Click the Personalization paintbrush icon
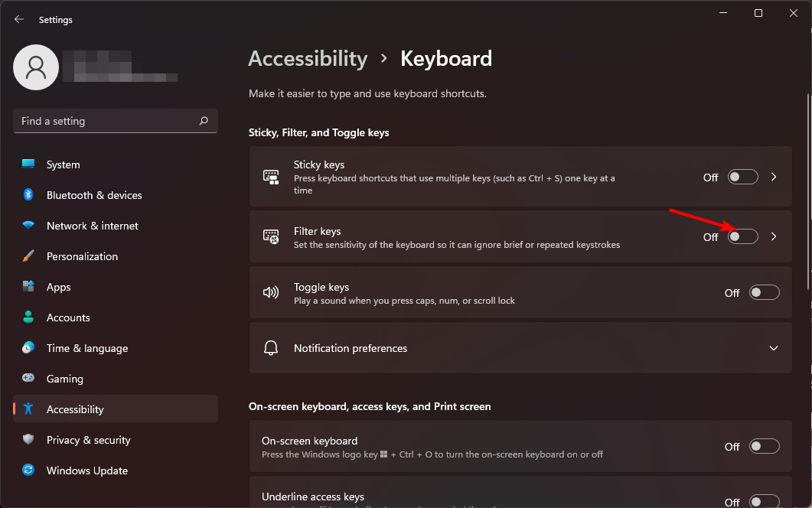The image size is (812, 508). (x=28, y=256)
